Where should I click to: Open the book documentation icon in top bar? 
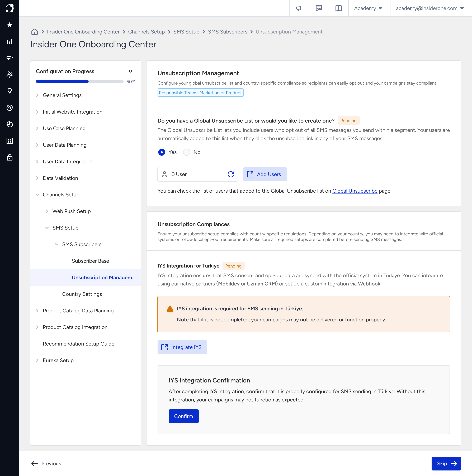[x=339, y=8]
